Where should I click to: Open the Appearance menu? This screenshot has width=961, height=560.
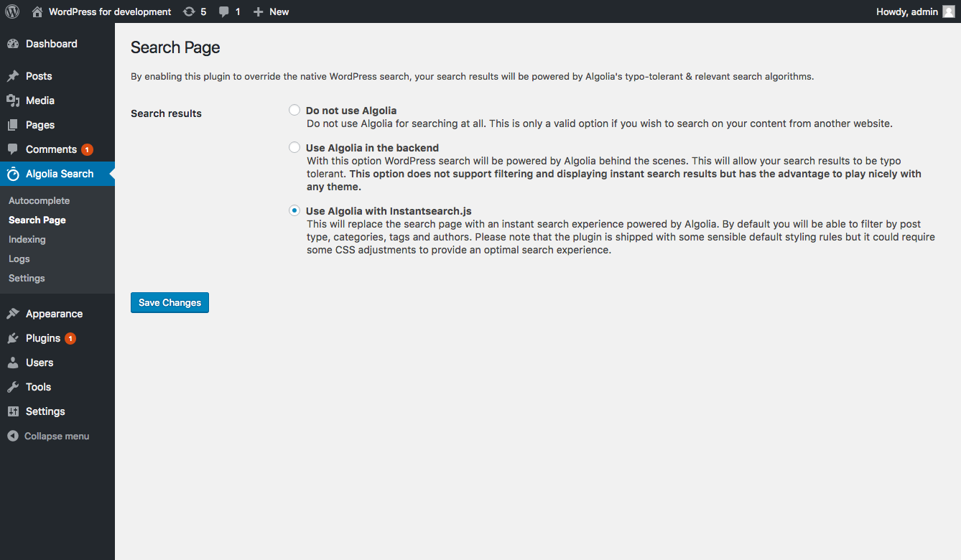(x=54, y=314)
